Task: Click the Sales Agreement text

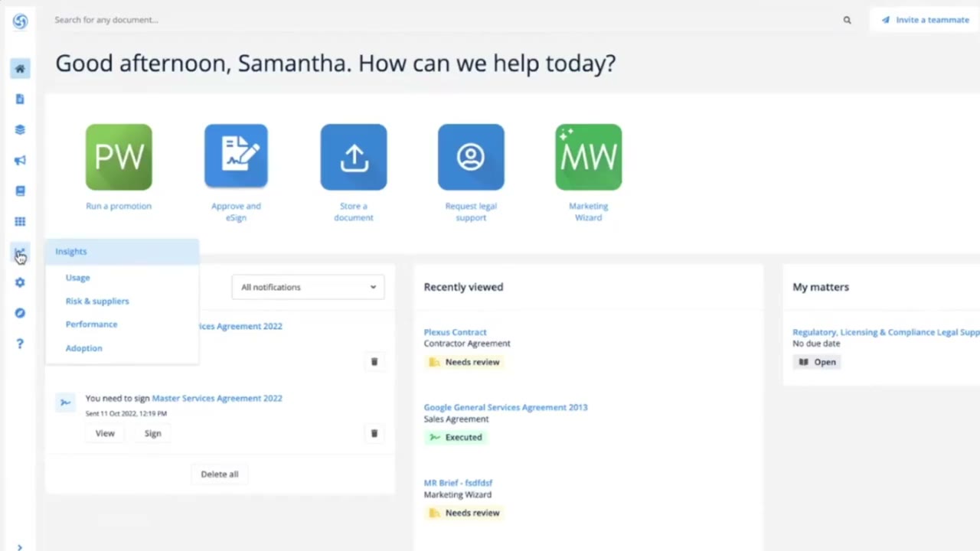Action: (456, 419)
